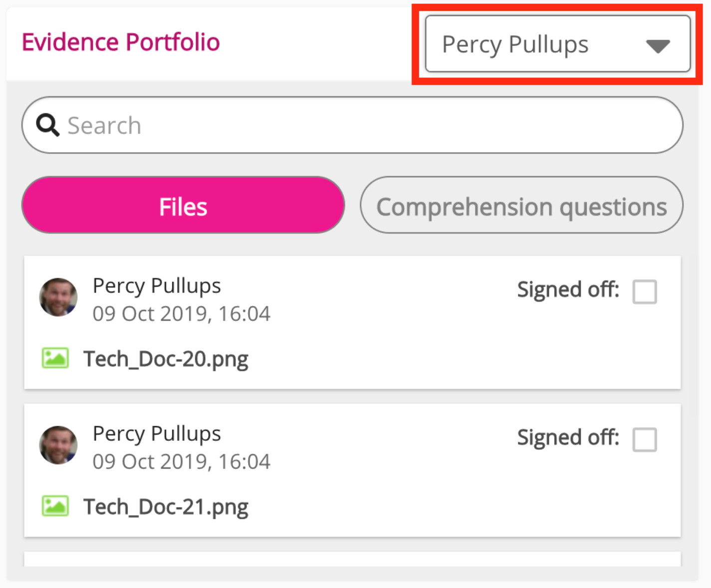The image size is (711, 588).
Task: Open the Tech_Doc-21.png file
Action: pos(166,507)
